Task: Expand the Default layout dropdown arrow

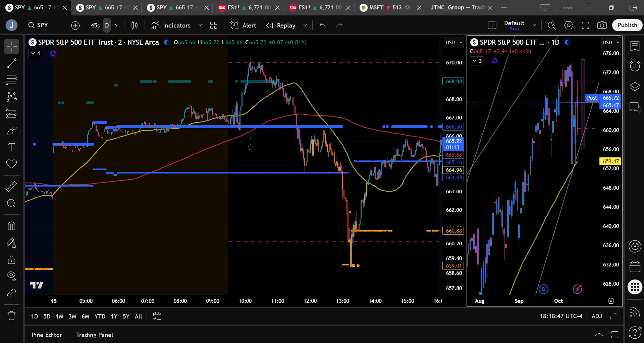Action: pyautogui.click(x=534, y=26)
